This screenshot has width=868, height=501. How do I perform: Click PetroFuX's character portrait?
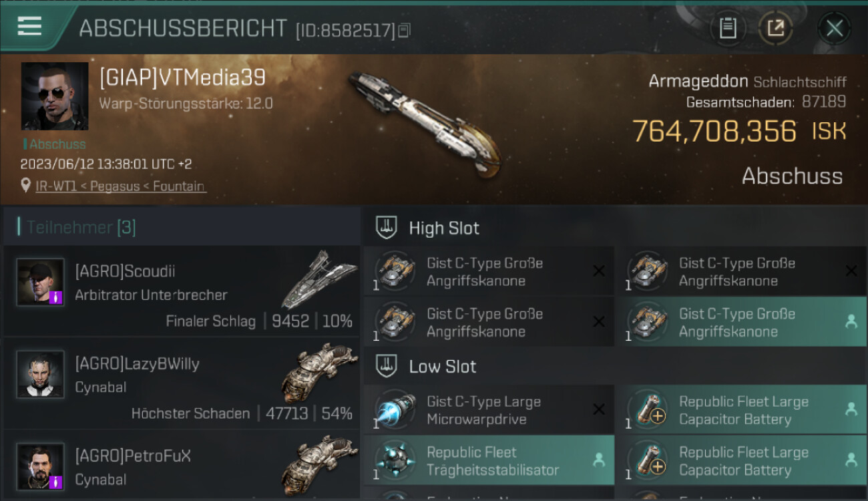click(x=41, y=466)
